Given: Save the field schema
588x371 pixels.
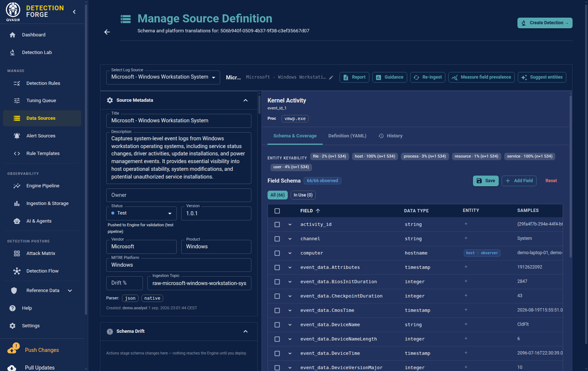Looking at the screenshot, I should (486, 181).
